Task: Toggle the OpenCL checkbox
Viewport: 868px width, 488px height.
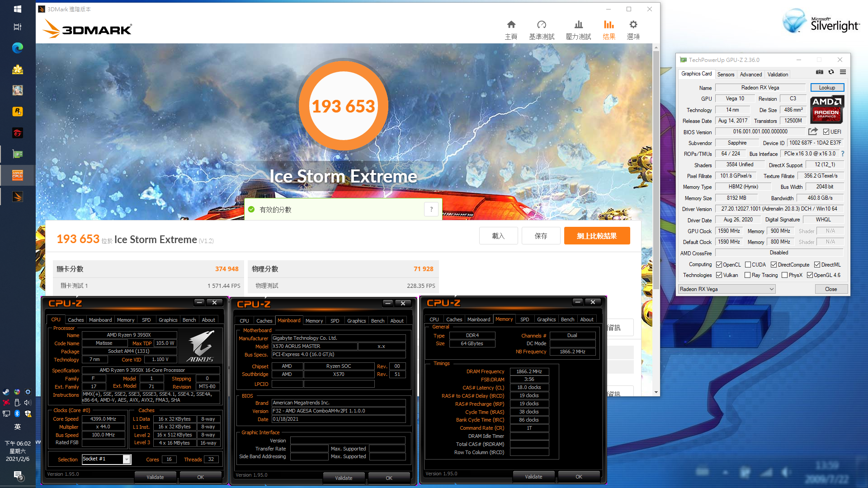Action: (x=719, y=265)
